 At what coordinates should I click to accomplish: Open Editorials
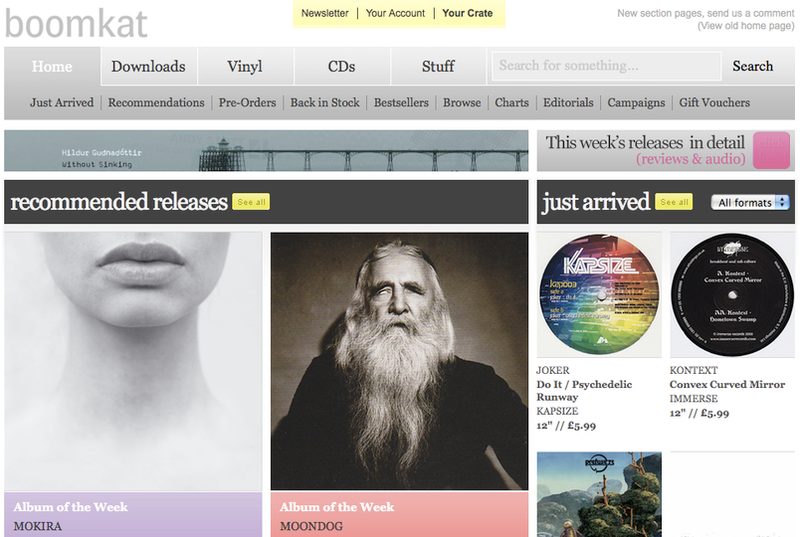(568, 103)
